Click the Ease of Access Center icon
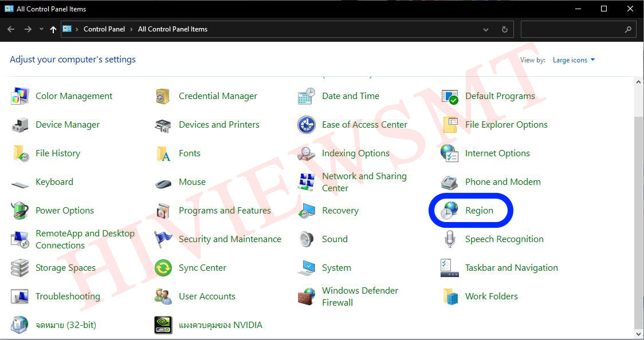The image size is (644, 340). pyautogui.click(x=307, y=125)
